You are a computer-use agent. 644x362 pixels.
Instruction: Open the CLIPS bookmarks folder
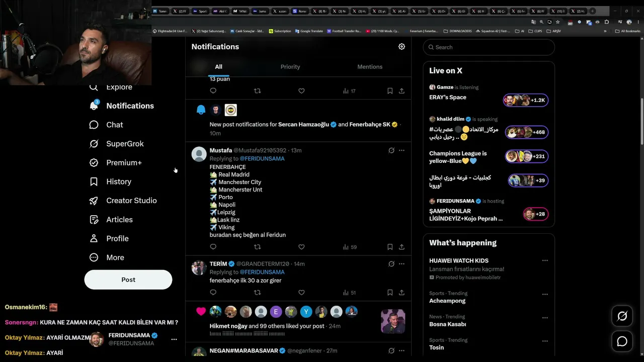tap(535, 31)
